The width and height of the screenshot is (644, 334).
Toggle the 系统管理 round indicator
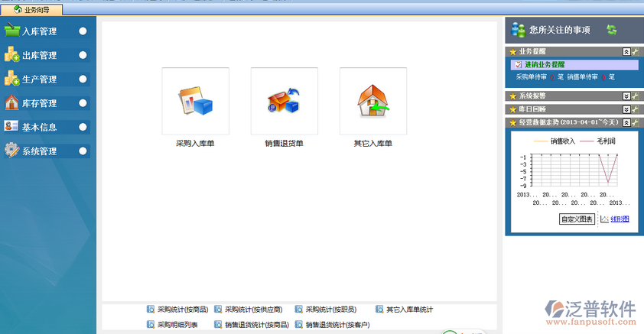pyautogui.click(x=83, y=151)
